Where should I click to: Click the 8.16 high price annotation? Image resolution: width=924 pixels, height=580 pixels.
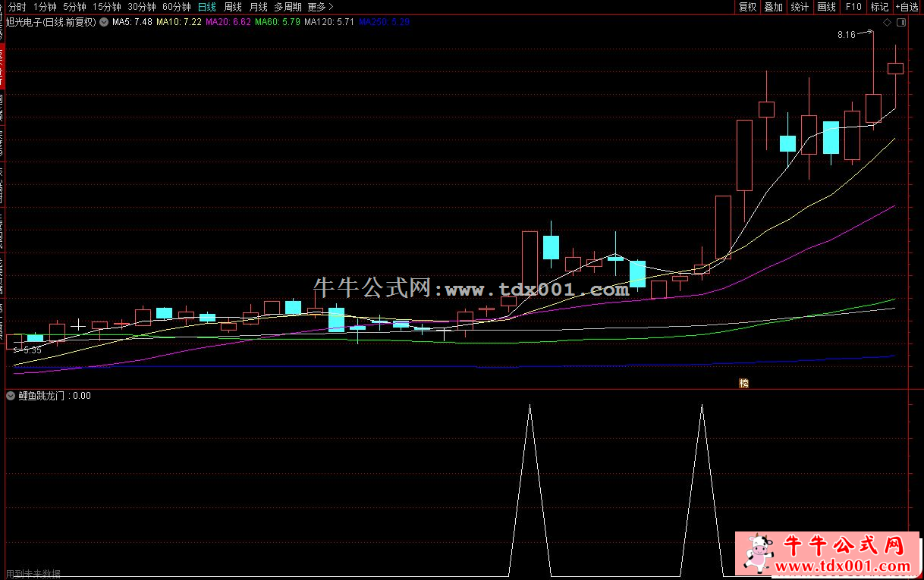click(846, 35)
